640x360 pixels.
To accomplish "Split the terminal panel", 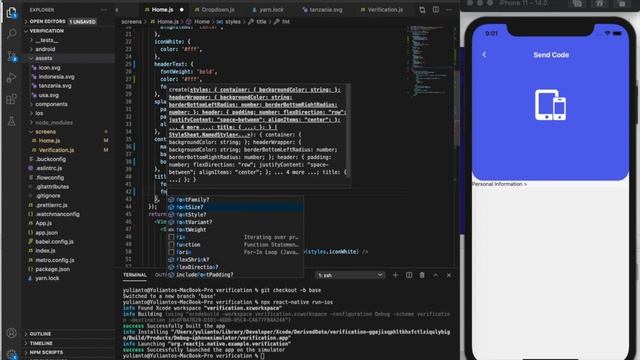I will pos(409,275).
